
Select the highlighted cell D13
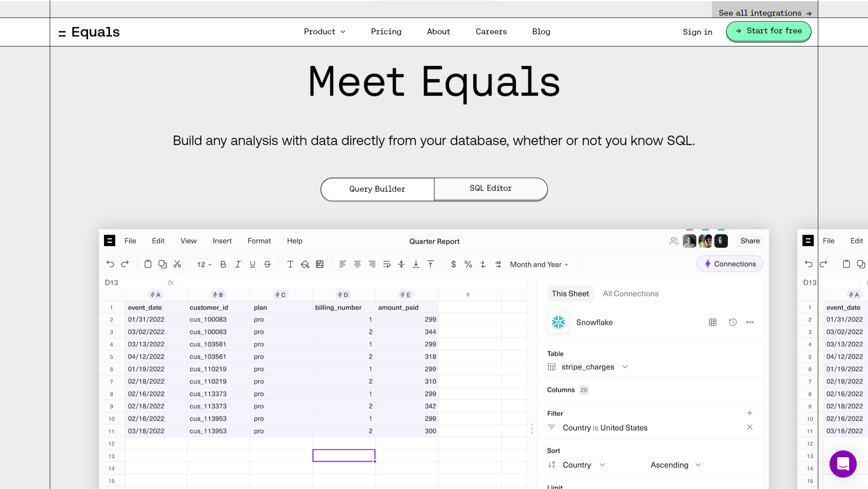coord(344,456)
